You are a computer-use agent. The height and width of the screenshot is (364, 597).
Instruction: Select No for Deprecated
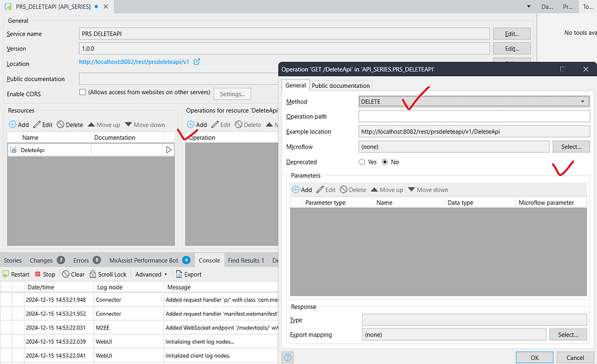[385, 162]
